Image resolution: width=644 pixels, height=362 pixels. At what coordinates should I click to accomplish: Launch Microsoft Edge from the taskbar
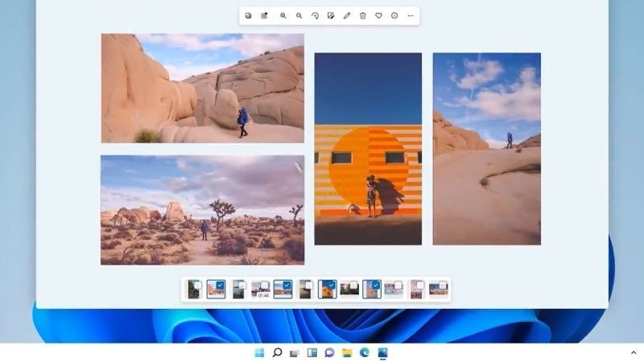pos(365,352)
